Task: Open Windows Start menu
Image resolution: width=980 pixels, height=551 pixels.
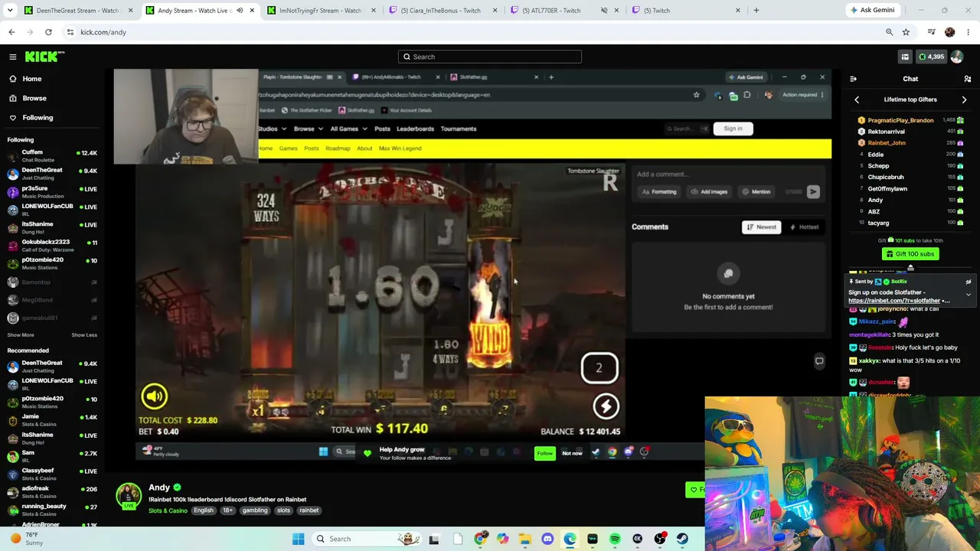Action: pos(299,539)
